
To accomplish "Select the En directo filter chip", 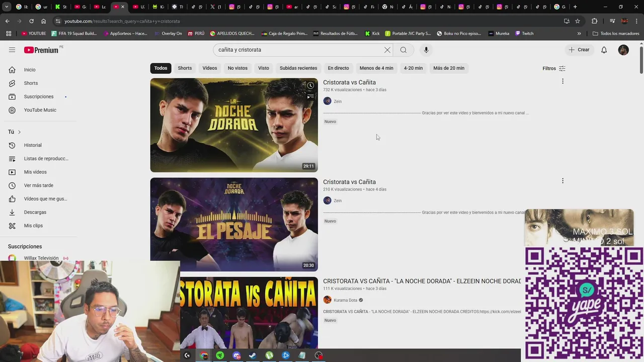I will (338, 68).
